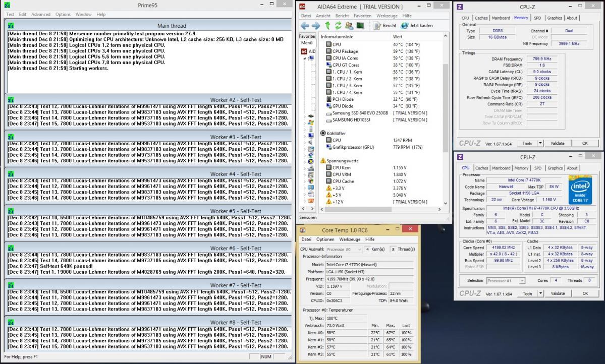Click the Tools button in processor CPU-Z window
605x364 pixels.
pyautogui.click(x=527, y=293)
